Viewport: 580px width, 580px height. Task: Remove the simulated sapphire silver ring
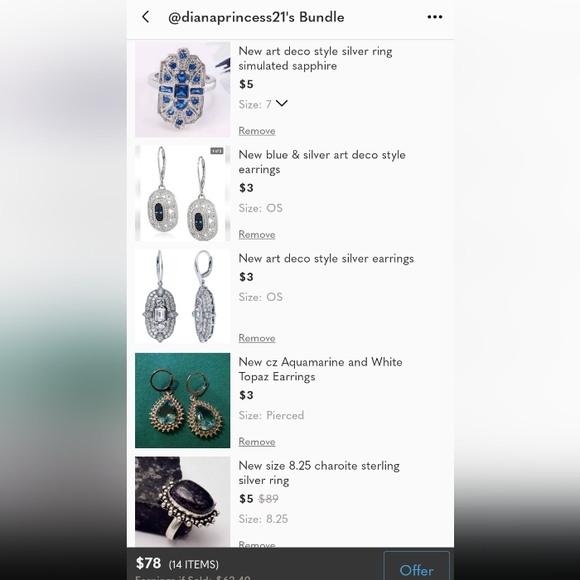[x=257, y=131]
